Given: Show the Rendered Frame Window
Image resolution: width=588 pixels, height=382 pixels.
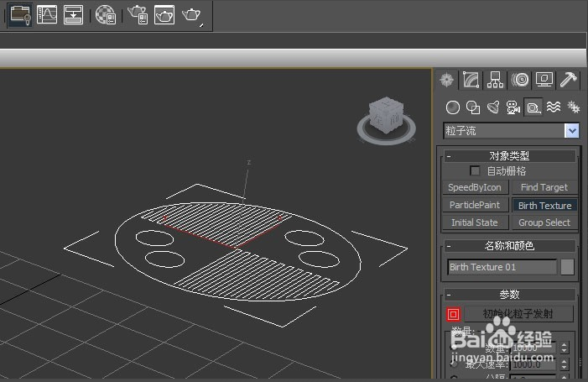Looking at the screenshot, I should pos(164,15).
